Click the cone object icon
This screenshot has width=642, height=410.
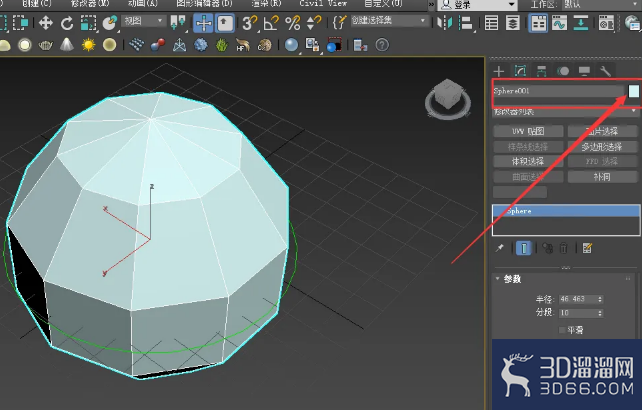(67, 45)
